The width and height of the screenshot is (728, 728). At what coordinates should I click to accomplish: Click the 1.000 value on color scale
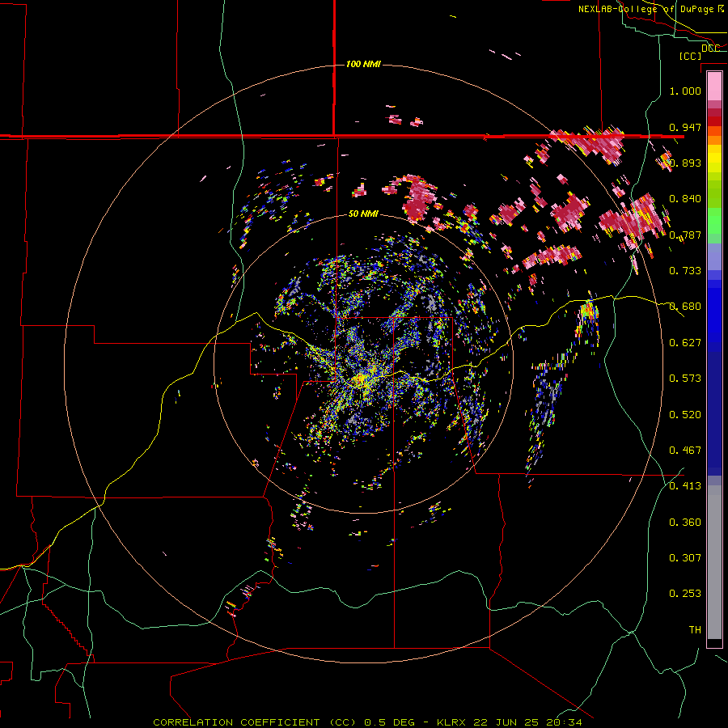point(685,91)
